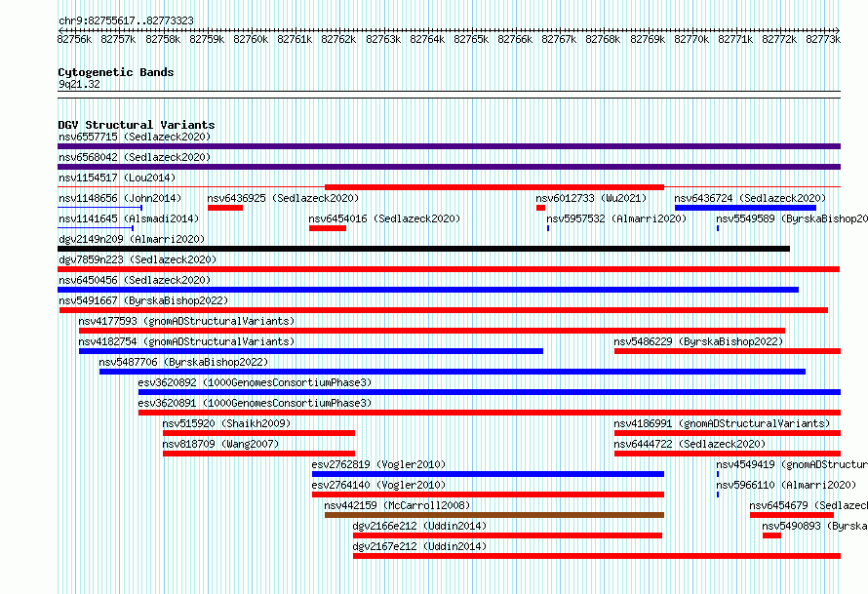Click the dgv2166e212 (Uddin2014) red bar

[x=507, y=535]
